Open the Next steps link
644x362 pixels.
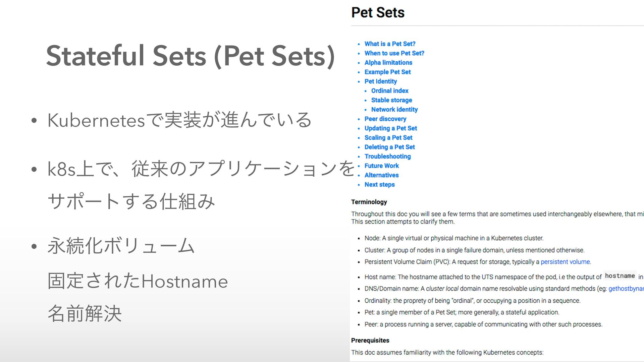379,185
